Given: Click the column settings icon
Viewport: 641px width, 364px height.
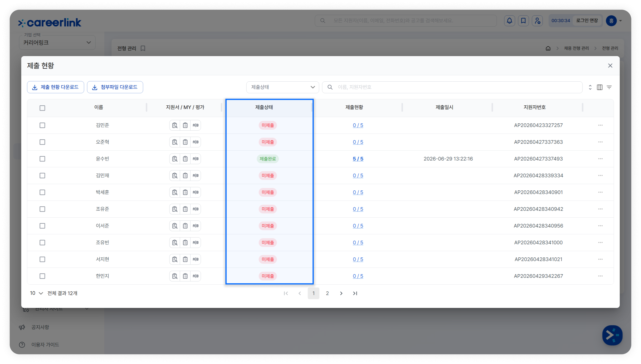Looking at the screenshot, I should click(x=599, y=87).
